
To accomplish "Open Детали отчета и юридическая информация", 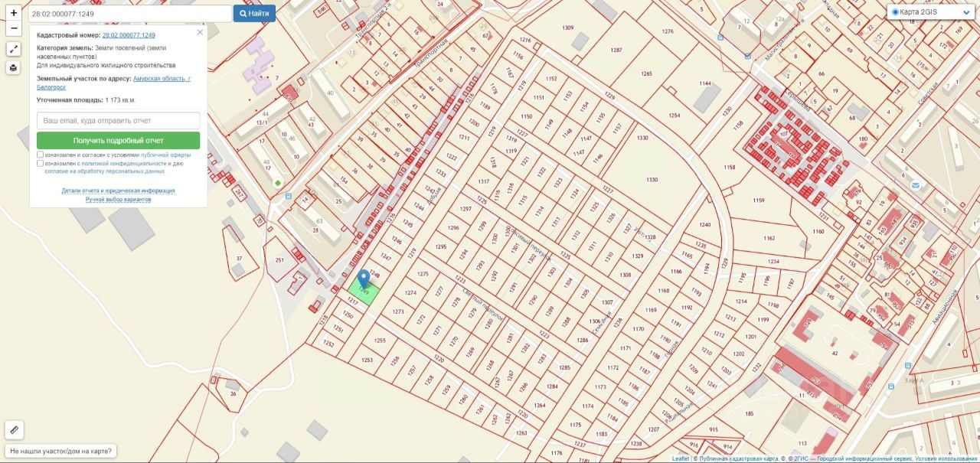I will tap(118, 191).
